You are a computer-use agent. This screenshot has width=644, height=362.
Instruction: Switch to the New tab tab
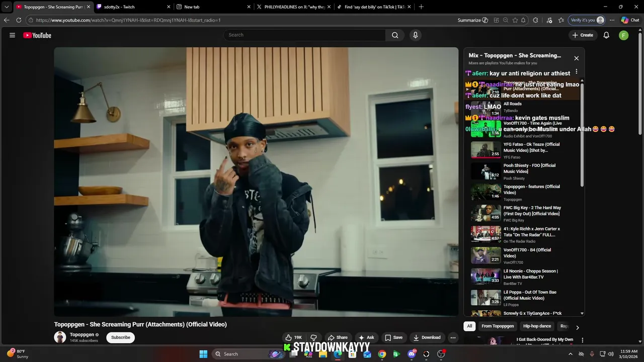click(x=213, y=7)
